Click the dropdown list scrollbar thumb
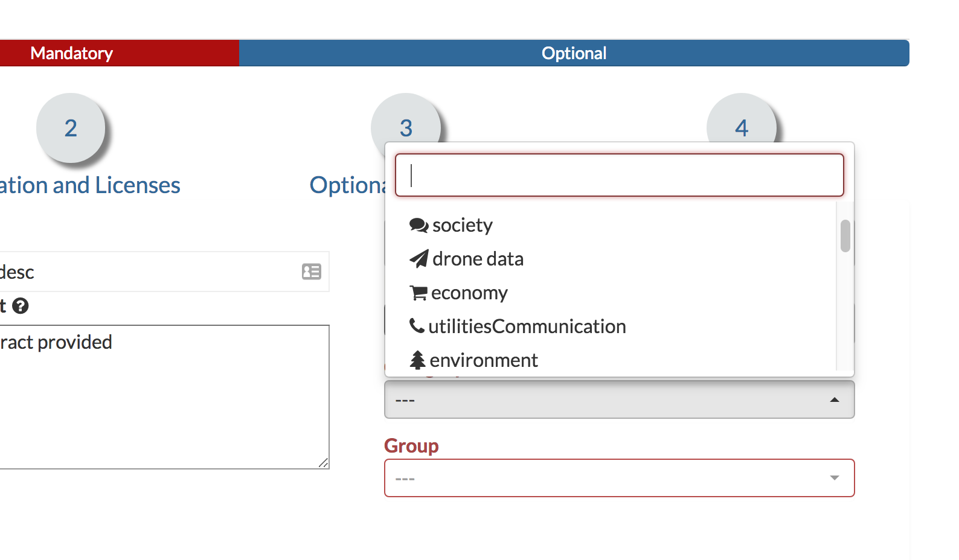The width and height of the screenshot is (959, 560). tap(845, 236)
